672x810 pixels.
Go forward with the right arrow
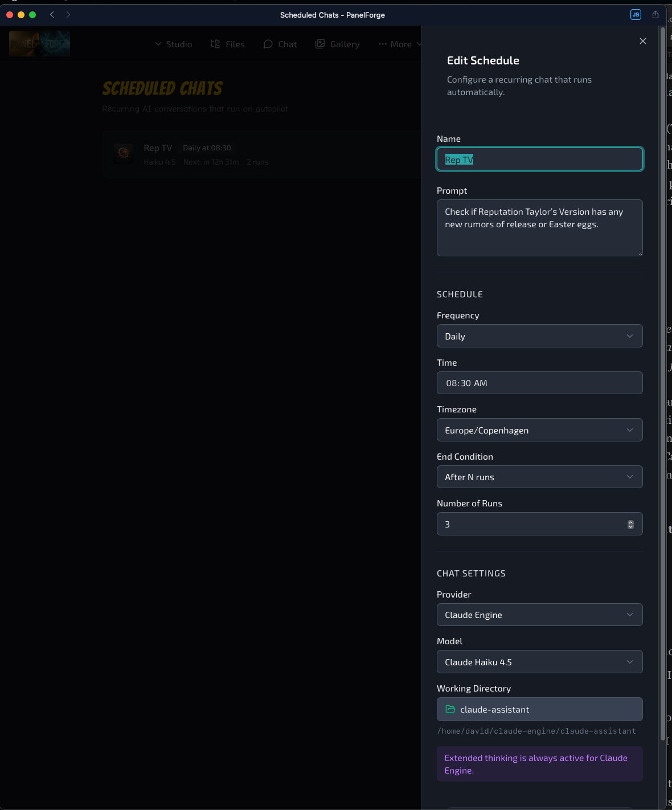[x=68, y=15]
